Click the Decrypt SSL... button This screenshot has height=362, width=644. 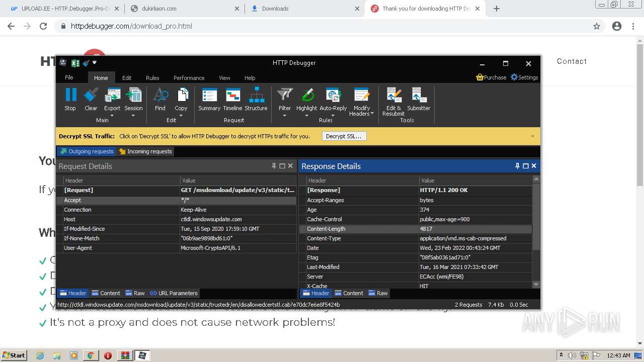pyautogui.click(x=344, y=136)
